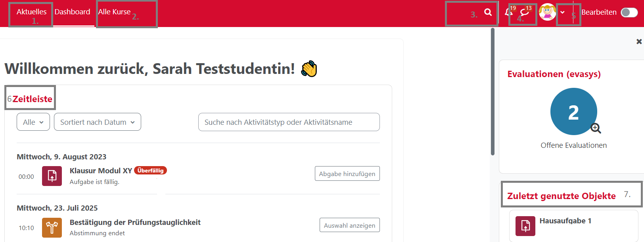Image resolution: width=644 pixels, height=242 pixels.
Task: Click the Auswahl anzeigen button
Action: coord(349,225)
